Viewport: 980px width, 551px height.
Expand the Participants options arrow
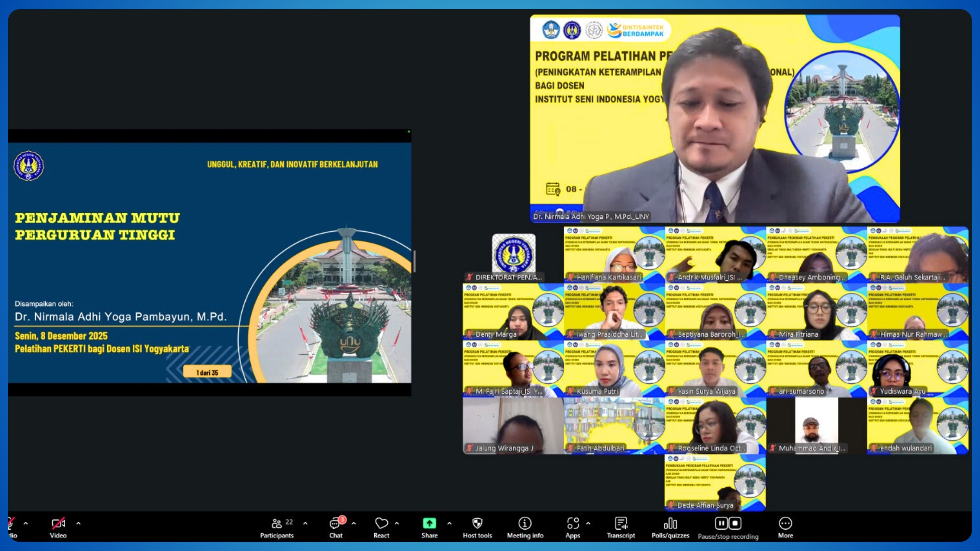[305, 523]
